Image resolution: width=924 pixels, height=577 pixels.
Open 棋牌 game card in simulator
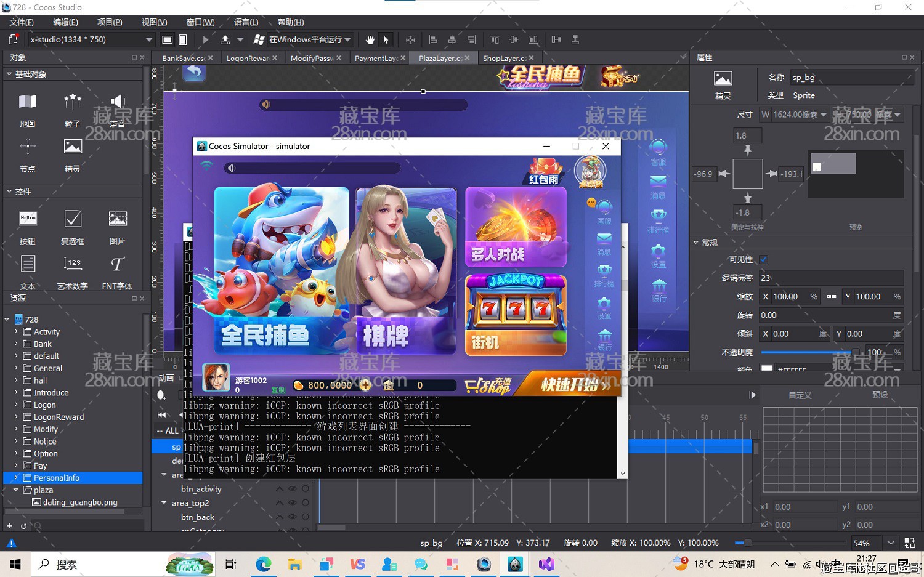coord(407,271)
